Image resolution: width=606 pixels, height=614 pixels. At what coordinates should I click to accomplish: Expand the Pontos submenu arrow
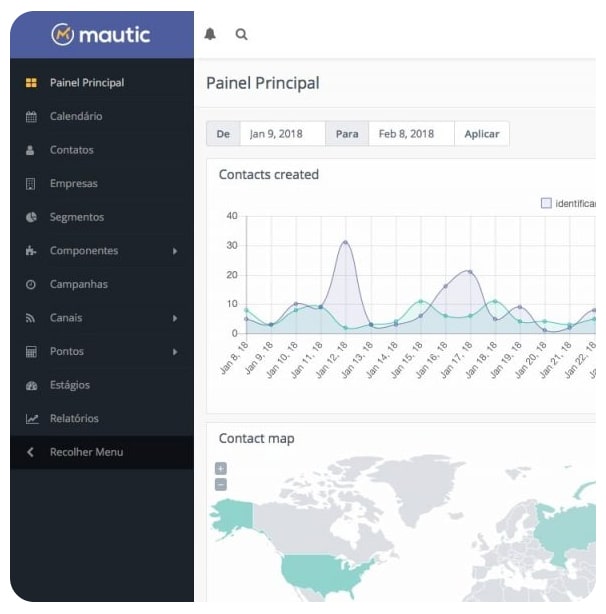pos(175,352)
